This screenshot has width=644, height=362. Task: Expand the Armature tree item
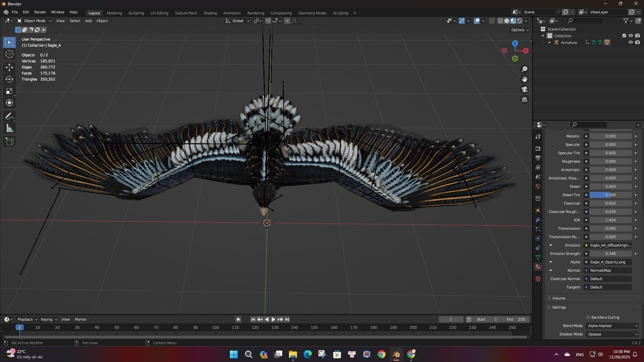pos(549,43)
